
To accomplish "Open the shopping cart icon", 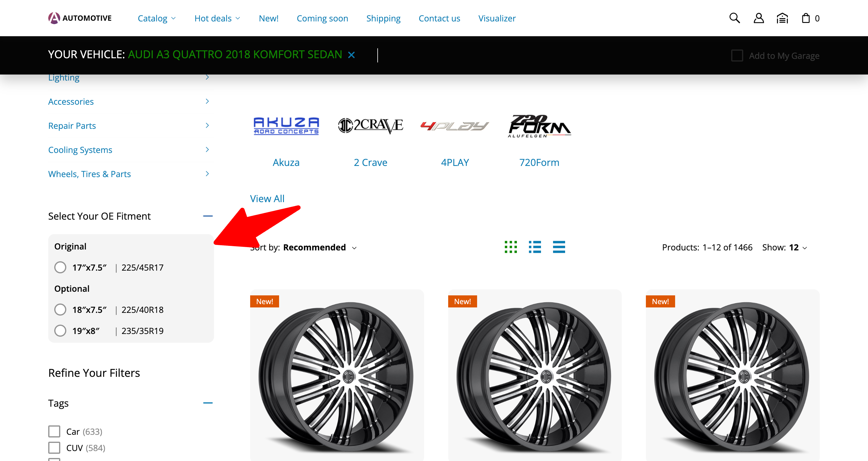I will point(806,18).
